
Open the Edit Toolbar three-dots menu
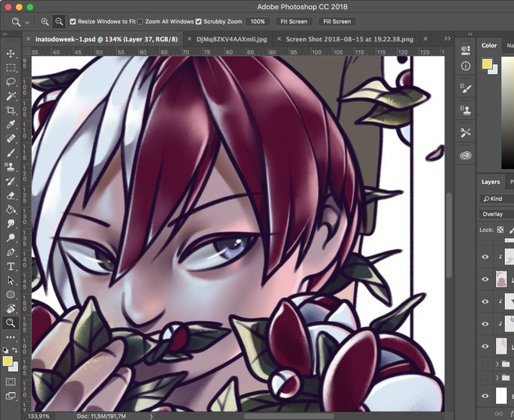[11, 337]
